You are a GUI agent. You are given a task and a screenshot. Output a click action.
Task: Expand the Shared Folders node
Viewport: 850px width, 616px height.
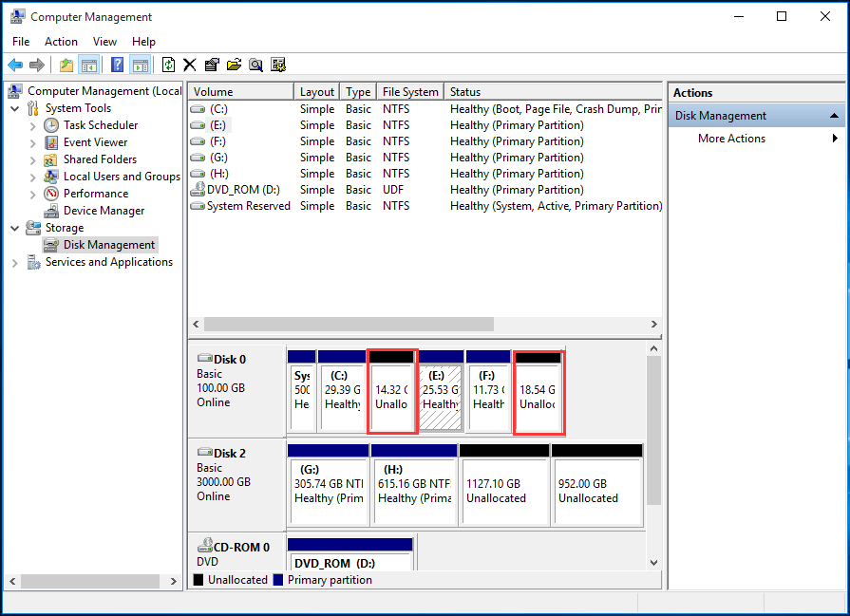click(x=33, y=160)
